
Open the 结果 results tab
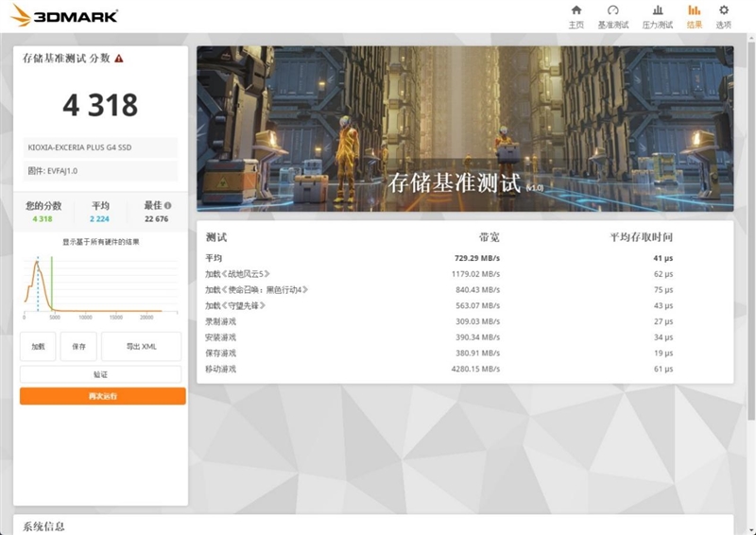(695, 17)
